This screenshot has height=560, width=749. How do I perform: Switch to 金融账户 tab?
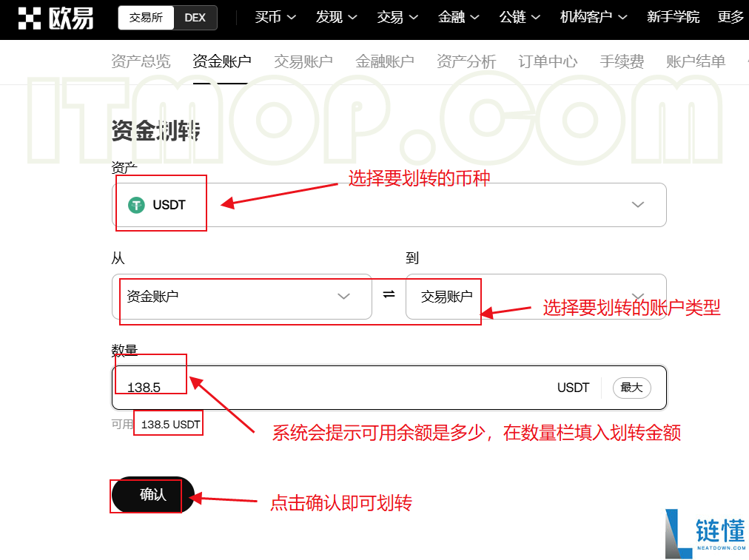coord(385,61)
